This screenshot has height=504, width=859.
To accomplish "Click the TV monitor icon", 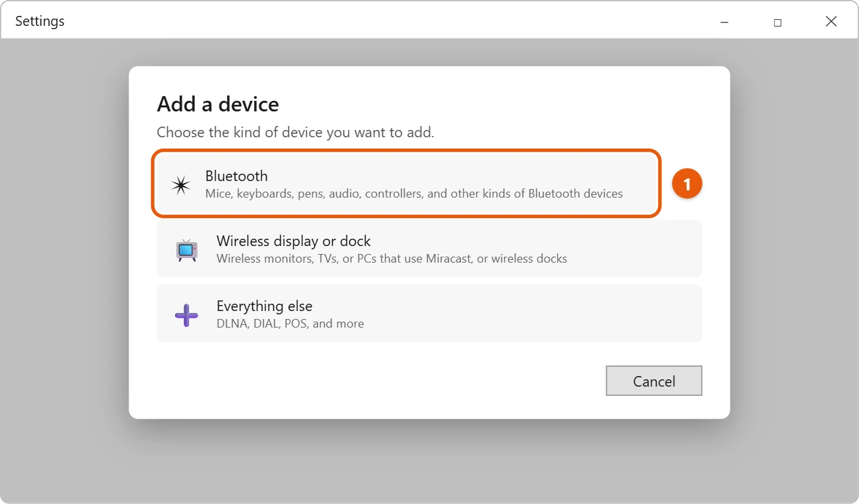I will pyautogui.click(x=186, y=250).
